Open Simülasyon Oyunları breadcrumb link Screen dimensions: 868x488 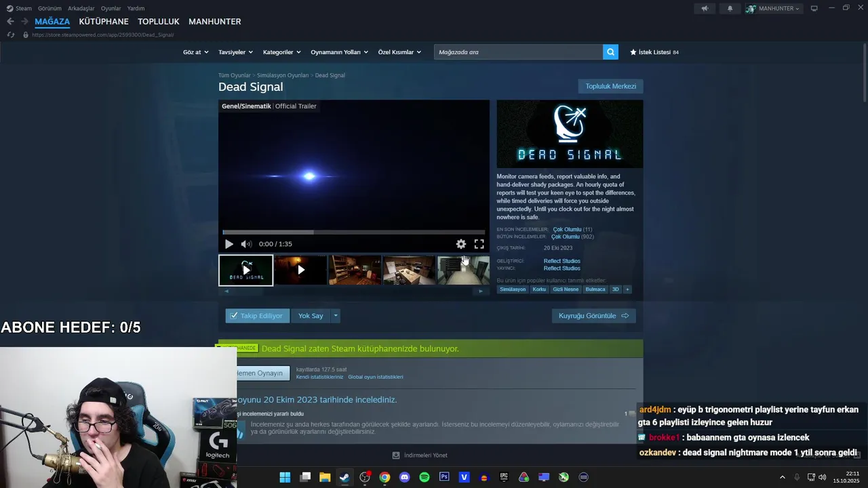pyautogui.click(x=283, y=75)
